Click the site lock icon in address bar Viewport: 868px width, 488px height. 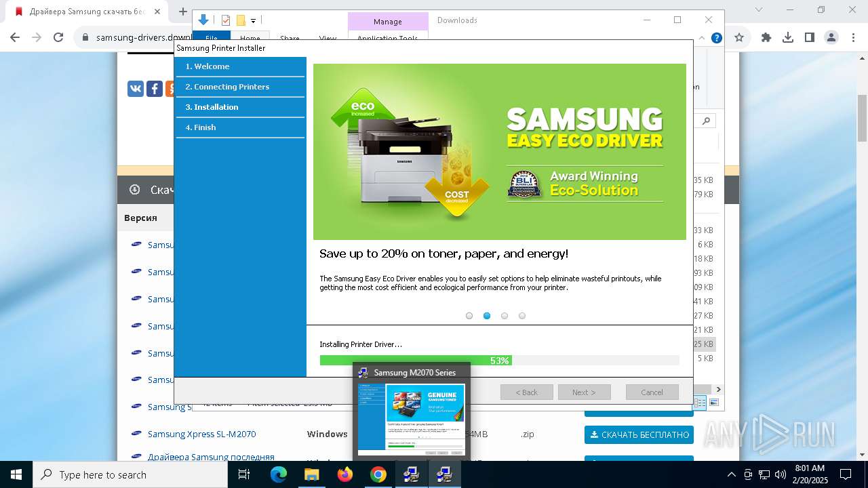pos(85,38)
